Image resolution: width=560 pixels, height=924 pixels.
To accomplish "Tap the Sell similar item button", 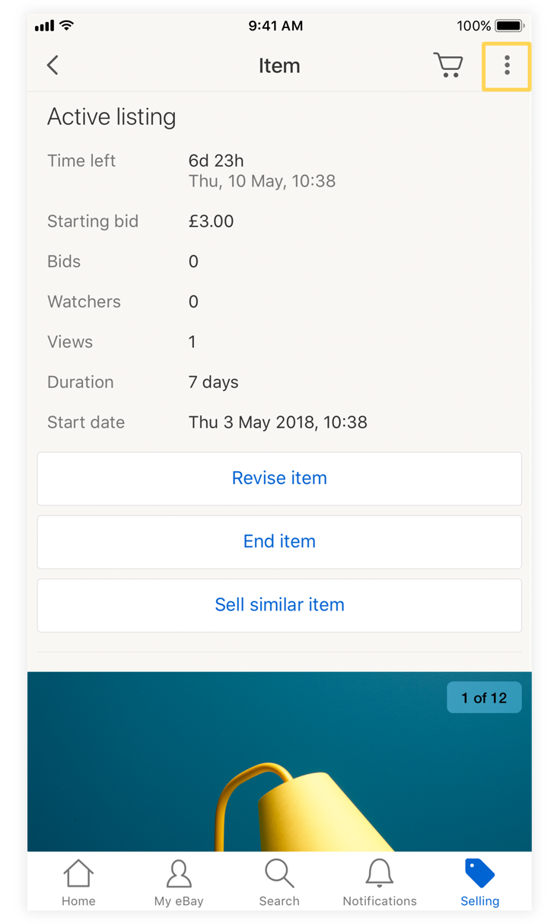I will click(x=279, y=605).
